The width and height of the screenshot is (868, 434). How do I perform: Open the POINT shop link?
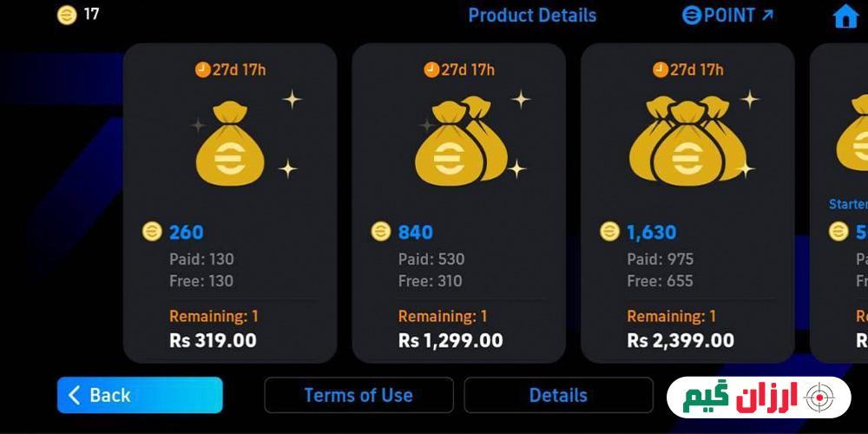click(727, 16)
